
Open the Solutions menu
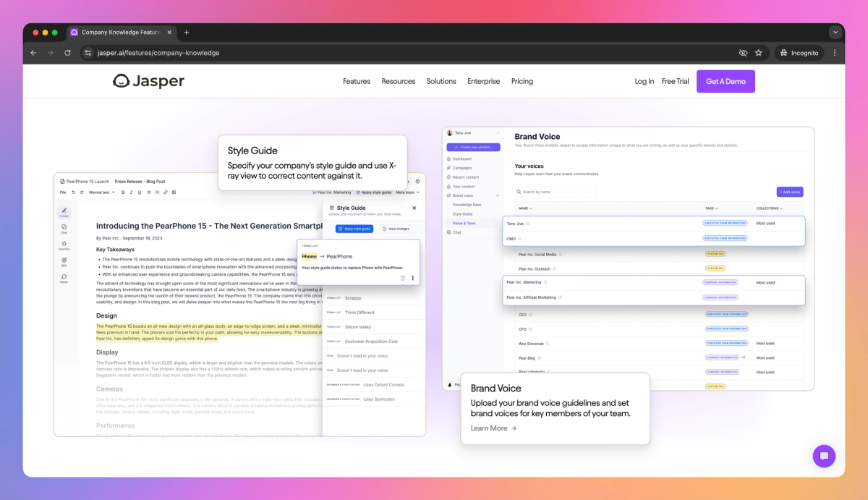[x=441, y=82]
